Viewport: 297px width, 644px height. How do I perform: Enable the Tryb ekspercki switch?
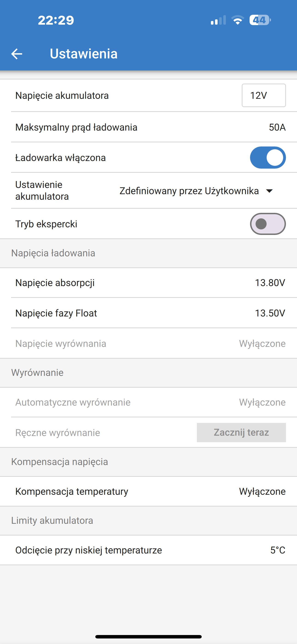click(x=268, y=224)
